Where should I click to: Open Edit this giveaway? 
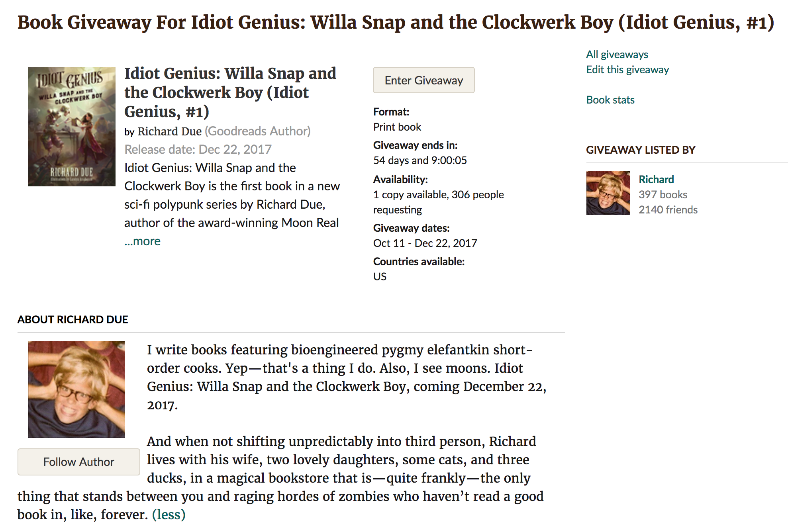tap(627, 70)
